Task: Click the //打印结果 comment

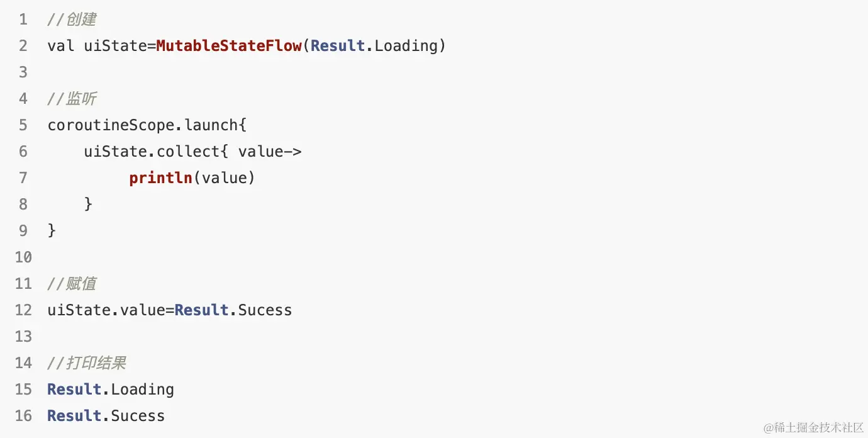Action: (x=87, y=363)
